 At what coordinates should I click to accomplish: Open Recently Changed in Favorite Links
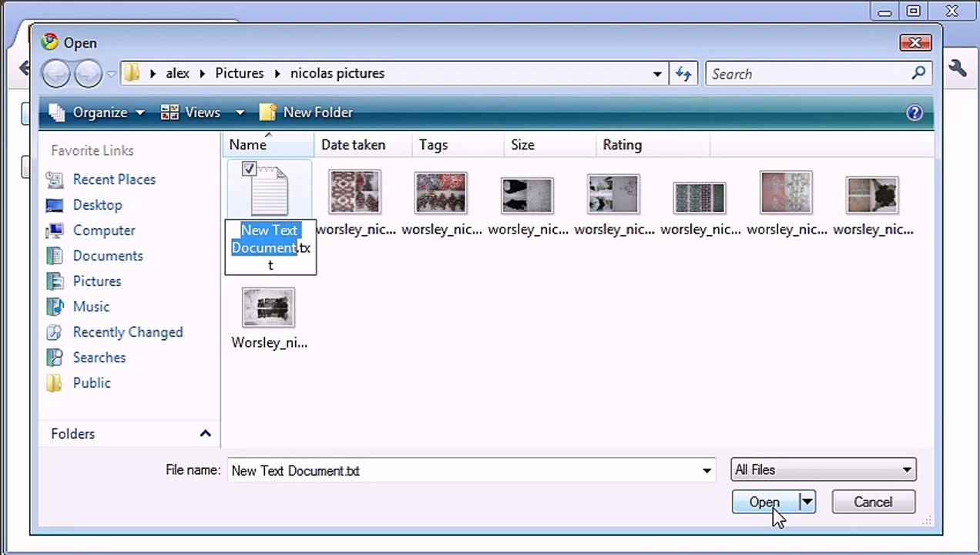pyautogui.click(x=114, y=332)
